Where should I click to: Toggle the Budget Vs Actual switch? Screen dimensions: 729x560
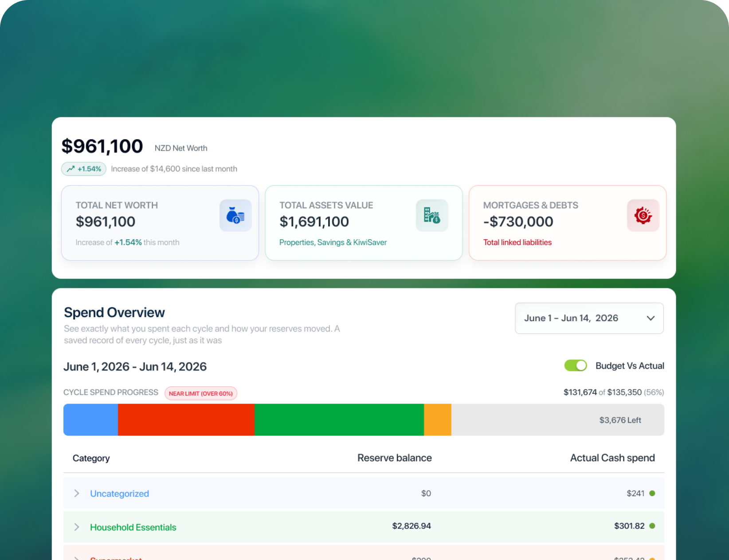click(576, 366)
